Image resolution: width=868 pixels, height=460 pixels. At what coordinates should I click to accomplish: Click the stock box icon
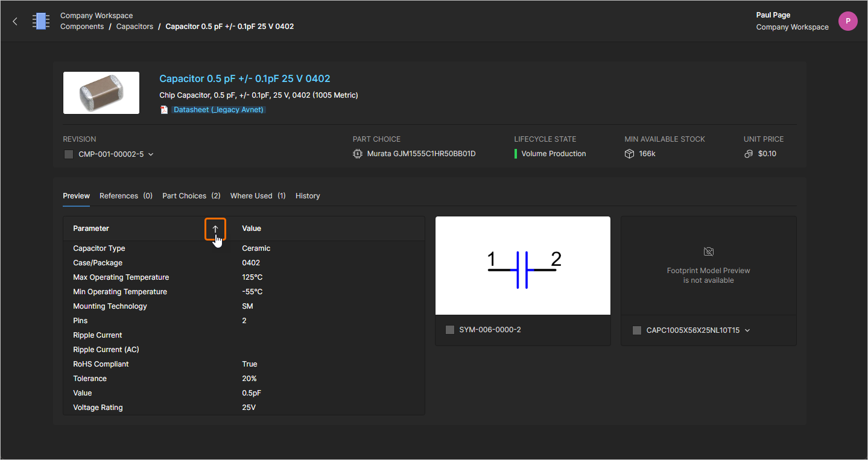click(x=629, y=154)
